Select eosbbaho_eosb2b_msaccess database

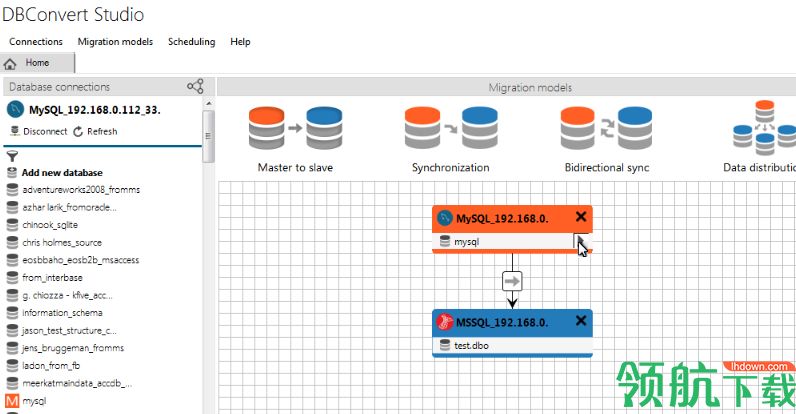coord(81,260)
